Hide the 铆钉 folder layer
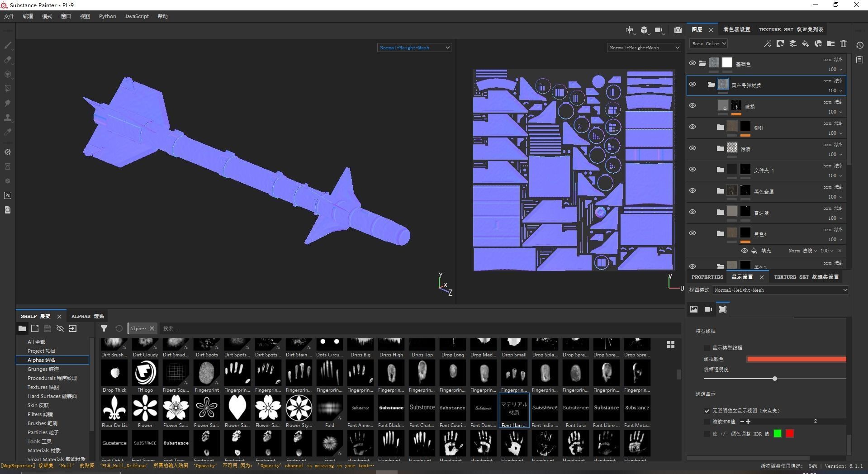The height and width of the screenshot is (474, 868). (693, 127)
